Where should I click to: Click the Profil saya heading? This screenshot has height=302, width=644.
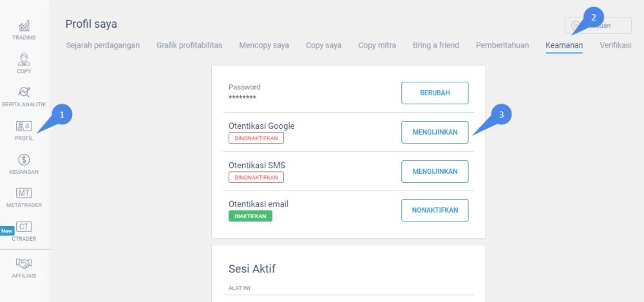(x=91, y=24)
